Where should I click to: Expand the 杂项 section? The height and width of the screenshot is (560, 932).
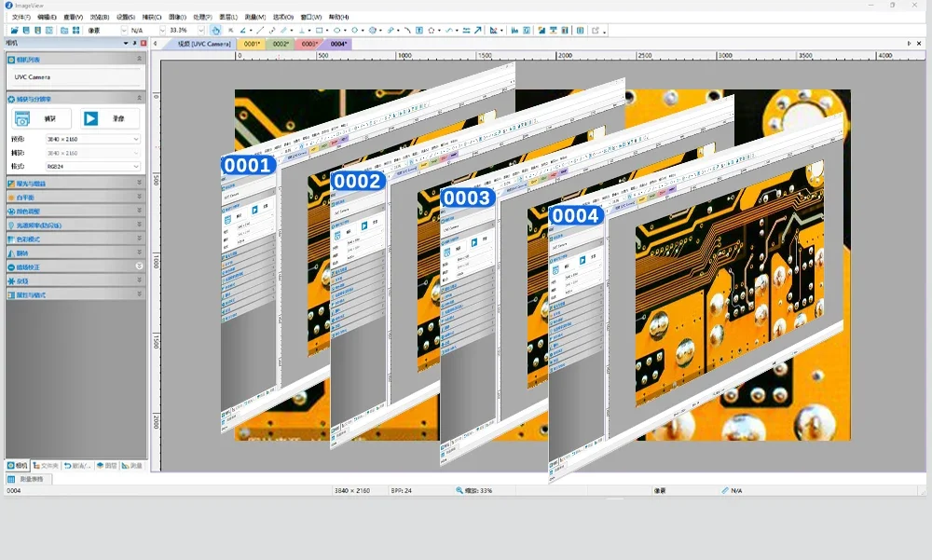point(75,280)
